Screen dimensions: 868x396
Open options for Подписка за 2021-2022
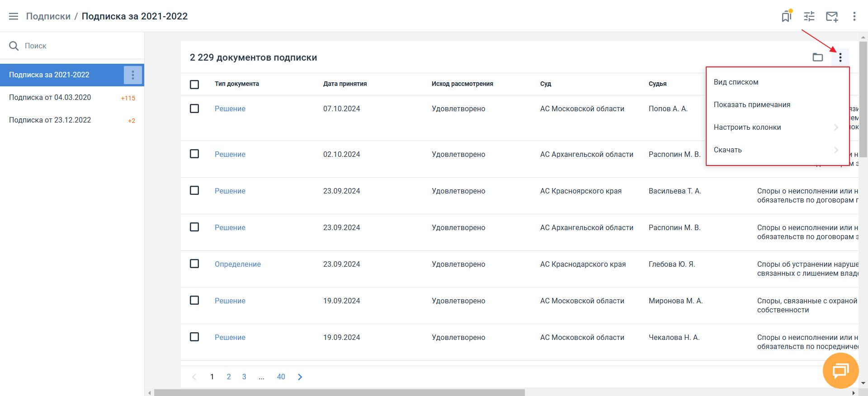coord(133,75)
